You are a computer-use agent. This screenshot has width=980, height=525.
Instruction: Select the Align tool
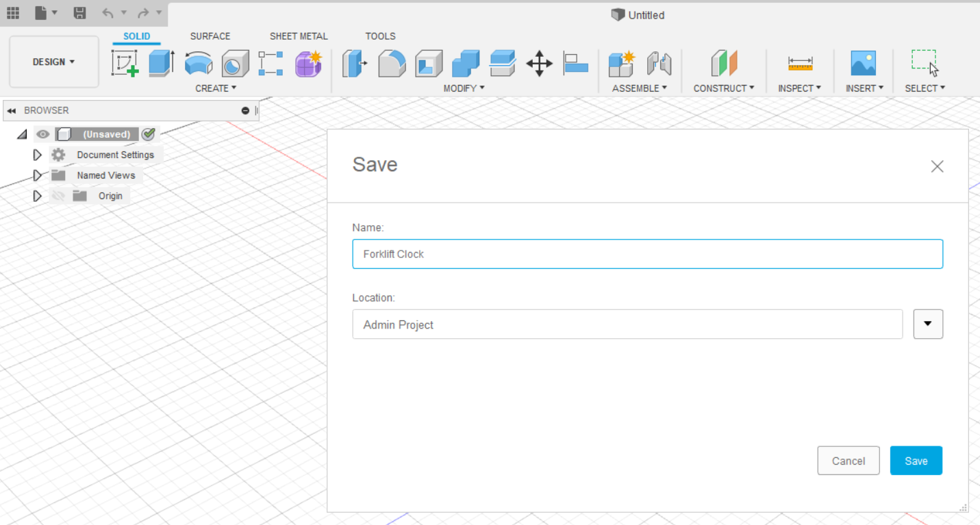(x=576, y=64)
